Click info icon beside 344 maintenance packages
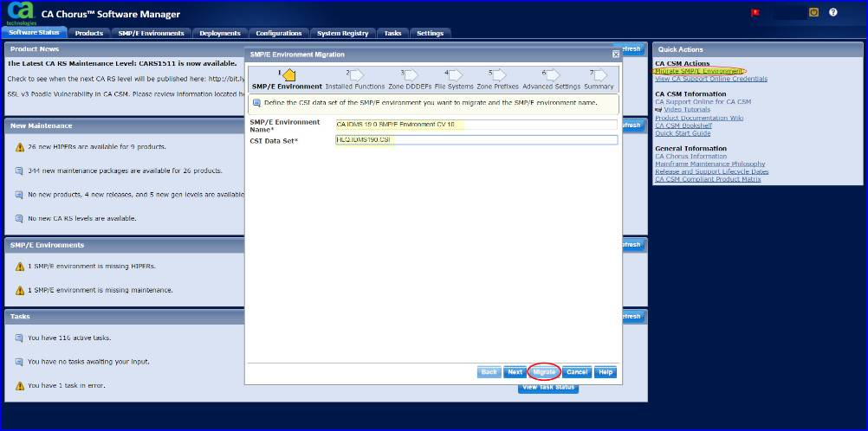 (19, 171)
